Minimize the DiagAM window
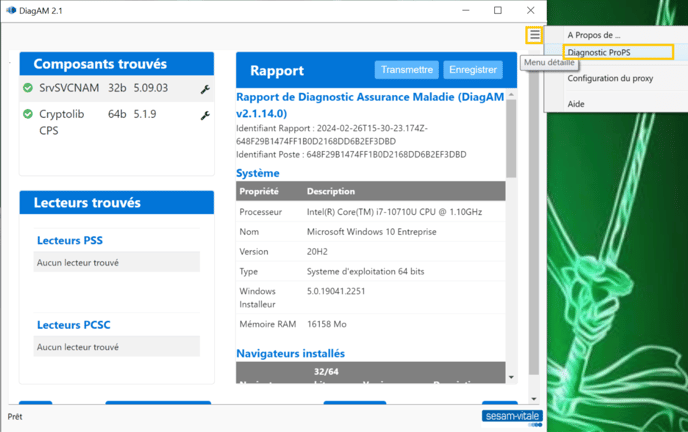The width and height of the screenshot is (688, 432). pos(466,10)
